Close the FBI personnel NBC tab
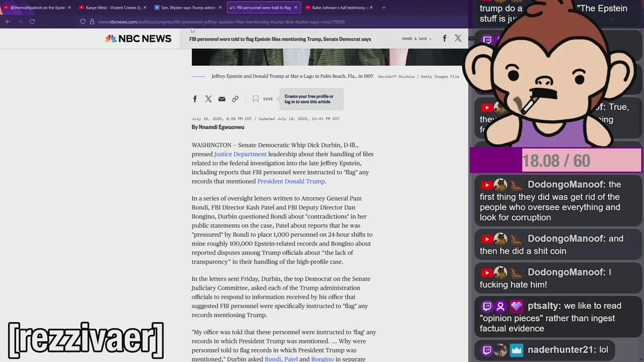 (295, 8)
